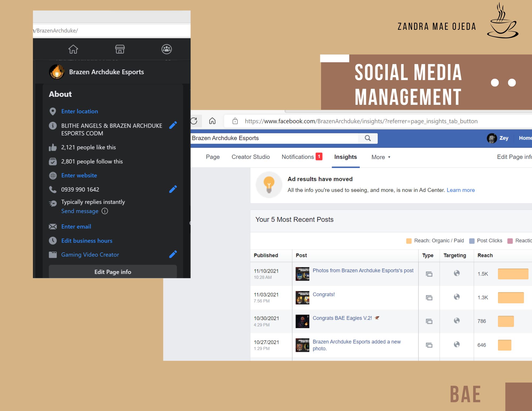Screen dimensions: 532x411
Task: Open the Groups icon in top bar
Action: tap(167, 49)
